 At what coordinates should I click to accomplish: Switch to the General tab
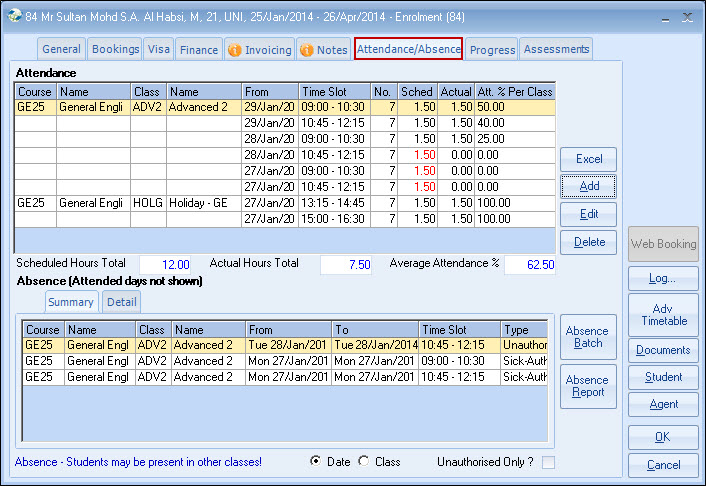[62, 49]
